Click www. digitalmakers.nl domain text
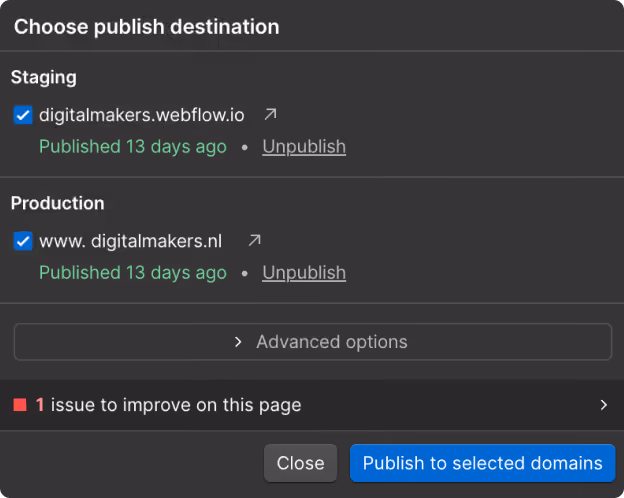This screenshot has height=498, width=624. click(x=131, y=241)
